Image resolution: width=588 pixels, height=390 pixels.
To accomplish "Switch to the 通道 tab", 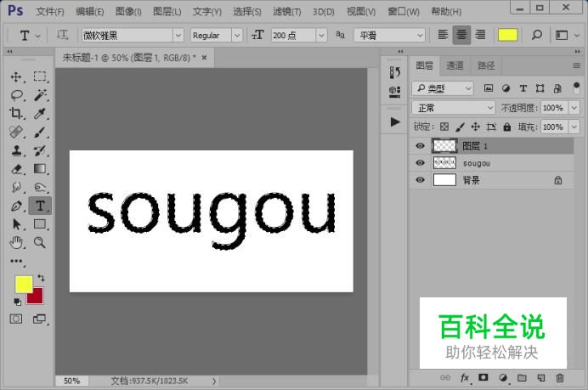I will click(455, 65).
